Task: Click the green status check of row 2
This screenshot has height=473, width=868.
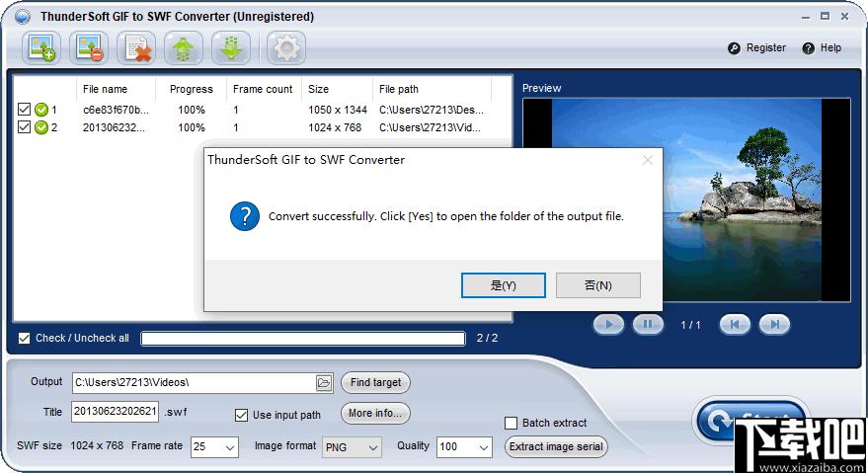Action: click(40, 127)
